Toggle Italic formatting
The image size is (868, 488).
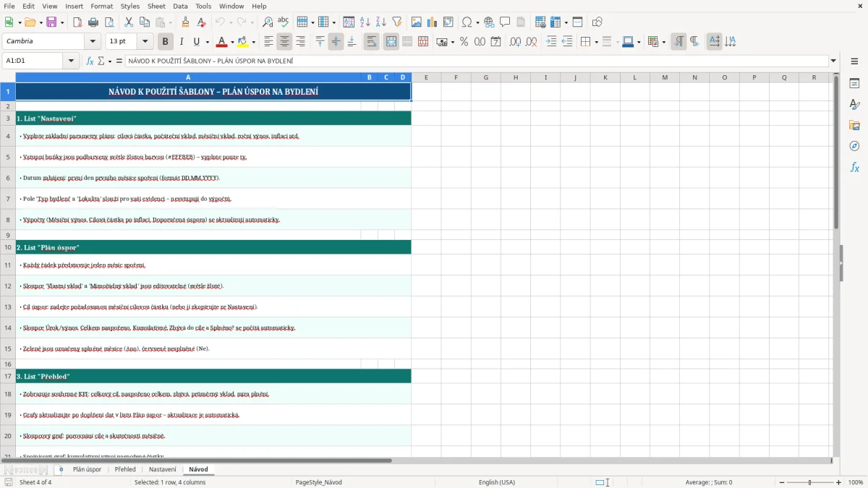(181, 42)
